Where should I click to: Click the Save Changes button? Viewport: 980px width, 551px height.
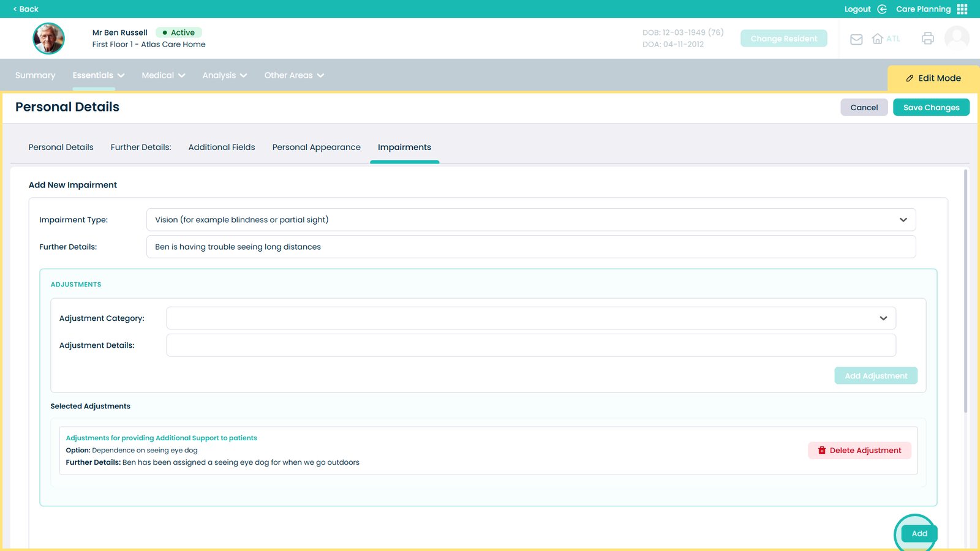[931, 108]
